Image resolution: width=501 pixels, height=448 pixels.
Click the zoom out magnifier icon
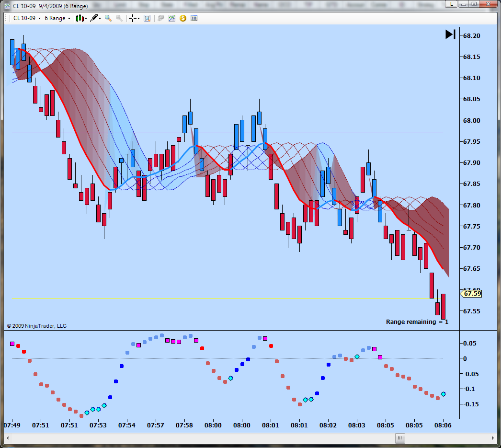[119, 18]
